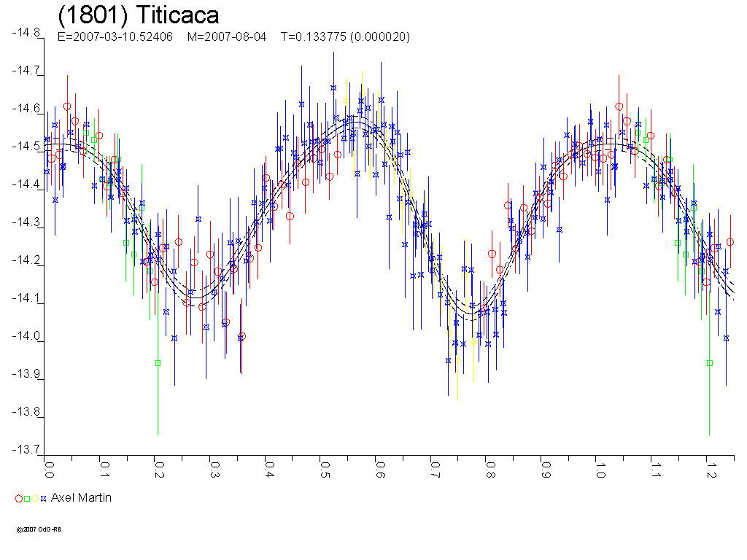Image resolution: width=747 pixels, height=560 pixels.
Task: Click the yellow diamond legend marker
Action: tap(35, 499)
